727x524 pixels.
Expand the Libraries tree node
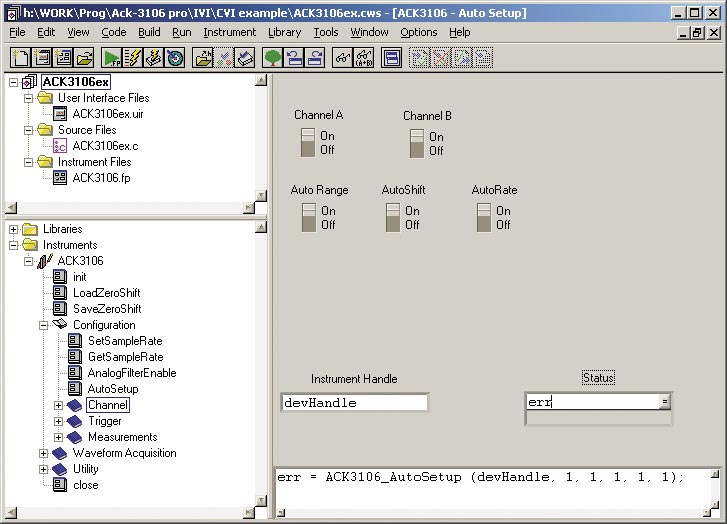pos(14,229)
